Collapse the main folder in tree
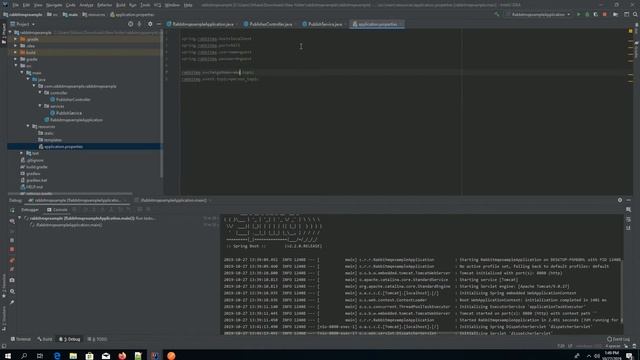Image resolution: width=640 pixels, height=360 pixels. pos(22,72)
